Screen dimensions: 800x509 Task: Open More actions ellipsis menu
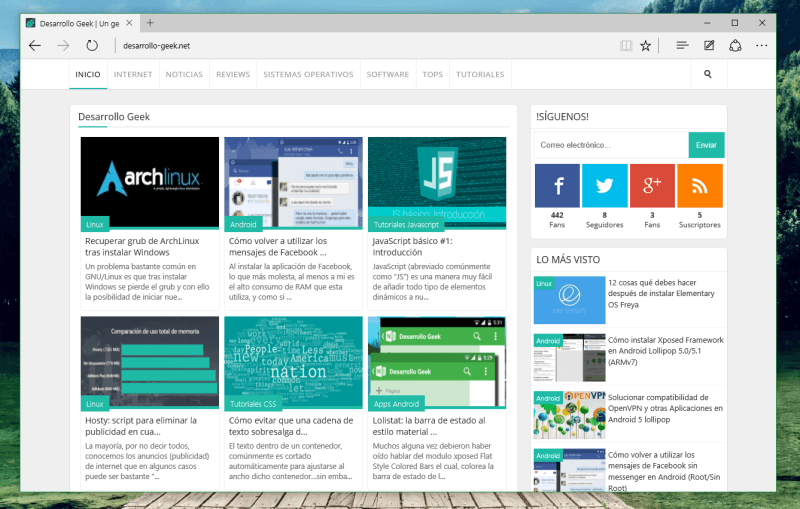762,46
